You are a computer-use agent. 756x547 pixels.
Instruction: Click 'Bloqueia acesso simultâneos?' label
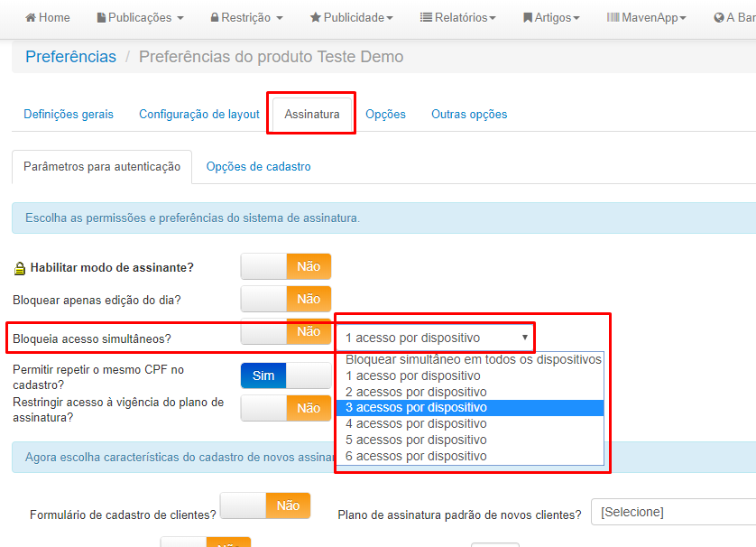pyautogui.click(x=92, y=339)
